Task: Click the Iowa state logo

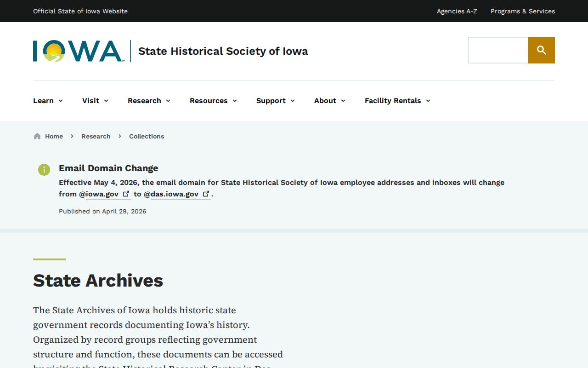Action: click(x=79, y=51)
